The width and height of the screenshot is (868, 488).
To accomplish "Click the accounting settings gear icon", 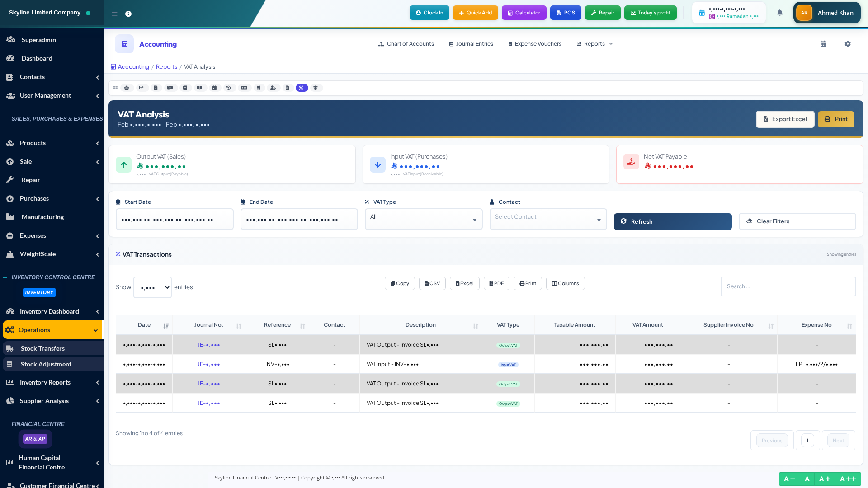I will coord(848,44).
